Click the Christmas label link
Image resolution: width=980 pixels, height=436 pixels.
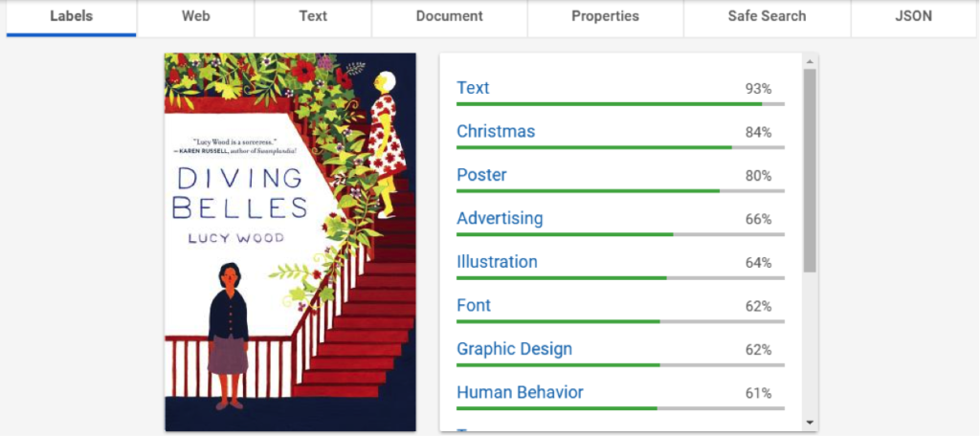tap(496, 131)
